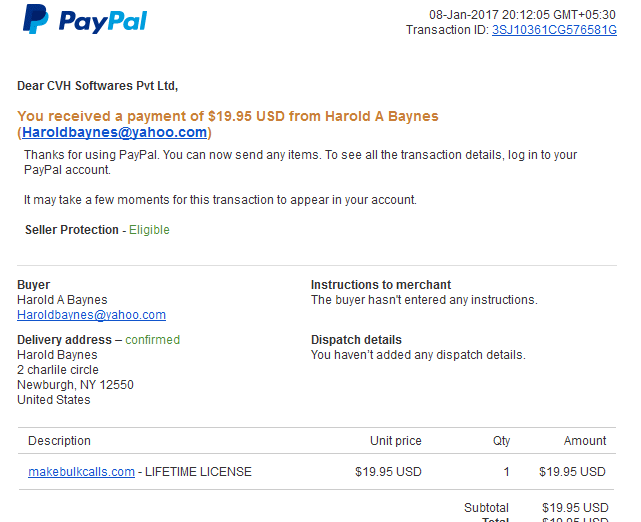
Task: Open transaction ID 3SJ10361CG576581G link
Action: [554, 30]
